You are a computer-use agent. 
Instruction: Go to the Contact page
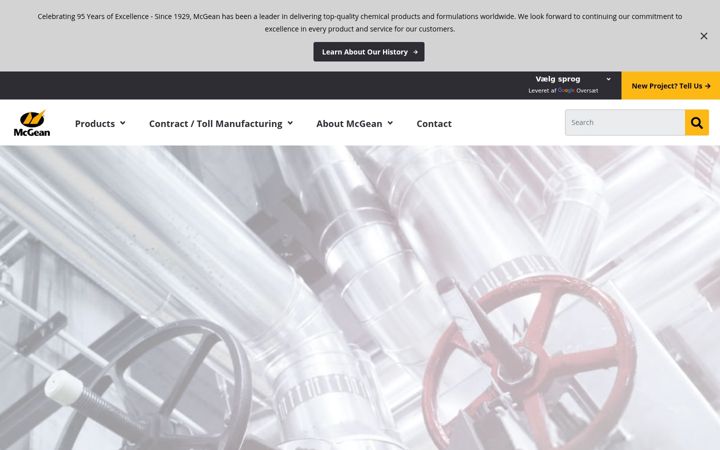[x=434, y=124]
